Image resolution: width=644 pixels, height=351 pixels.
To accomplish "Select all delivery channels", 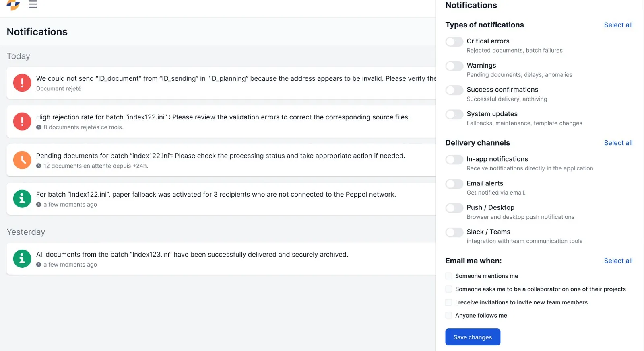I will point(618,143).
